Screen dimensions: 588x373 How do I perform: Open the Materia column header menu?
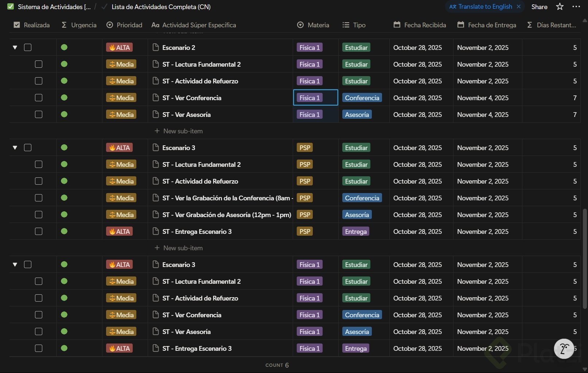click(314, 25)
